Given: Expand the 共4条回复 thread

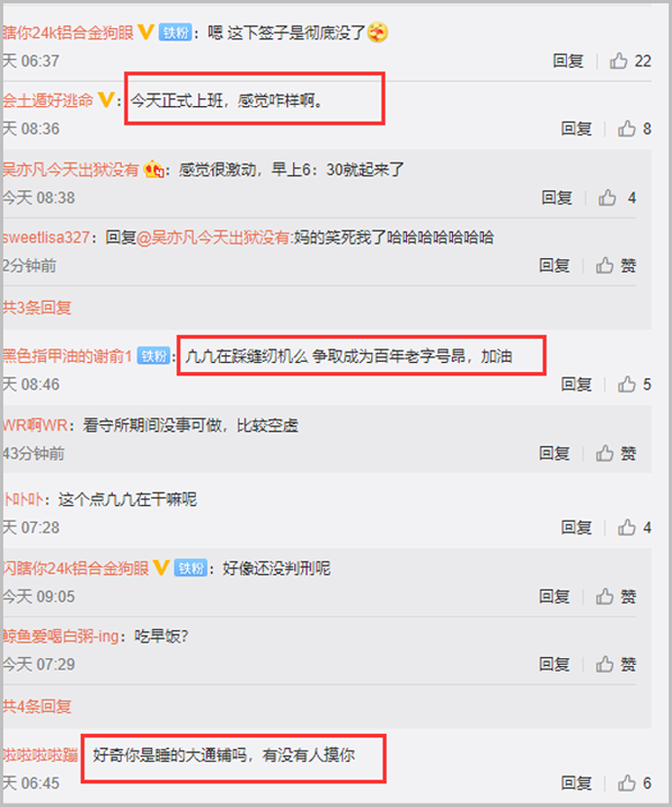Looking at the screenshot, I should pos(37,706).
